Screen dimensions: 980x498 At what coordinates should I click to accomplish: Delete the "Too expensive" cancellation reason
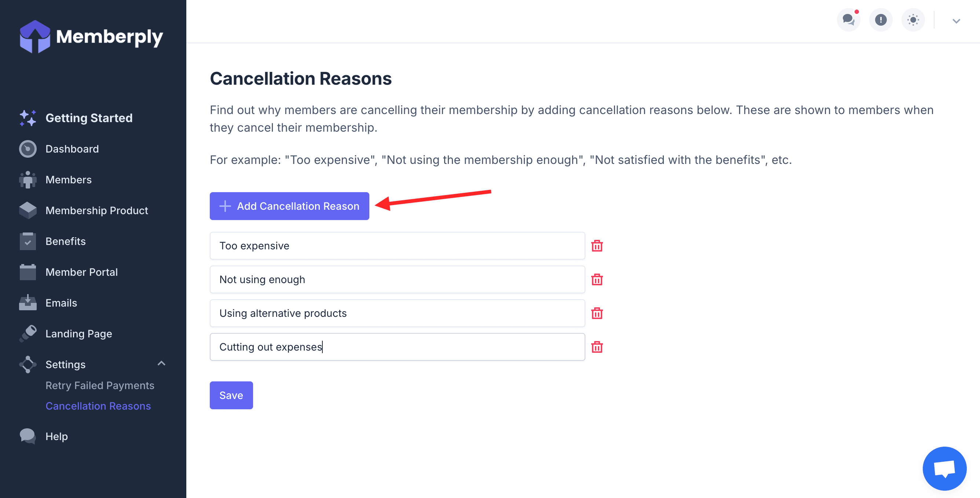pyautogui.click(x=596, y=246)
